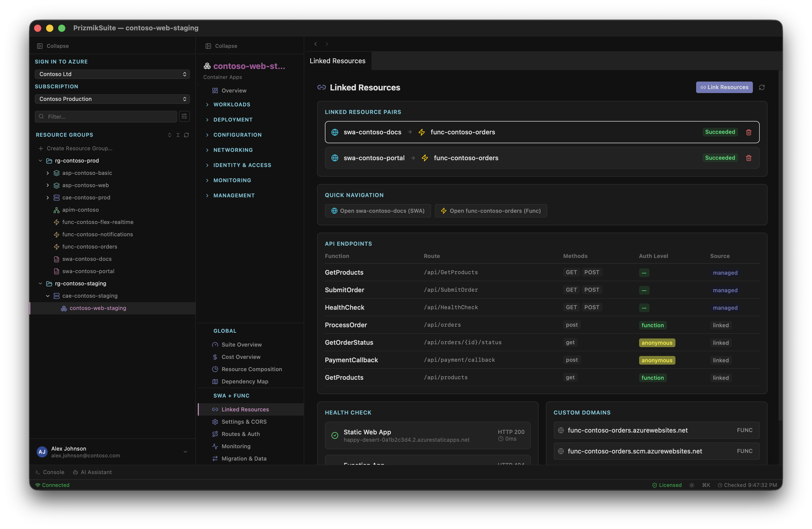
Task: Click the filter options icon beside Filter box
Action: [184, 117]
